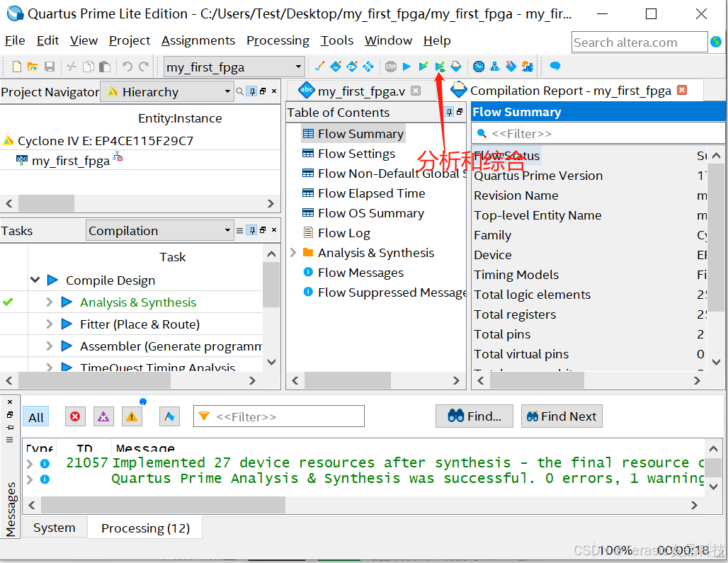Click the Tasks panel customize lines icon
The image size is (728, 563).
tap(239, 230)
